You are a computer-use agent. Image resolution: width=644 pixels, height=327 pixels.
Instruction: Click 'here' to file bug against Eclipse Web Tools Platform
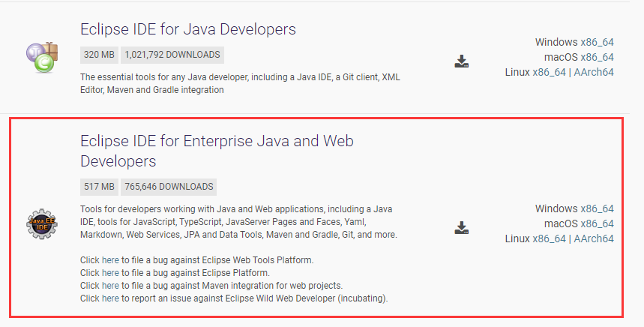coord(110,260)
